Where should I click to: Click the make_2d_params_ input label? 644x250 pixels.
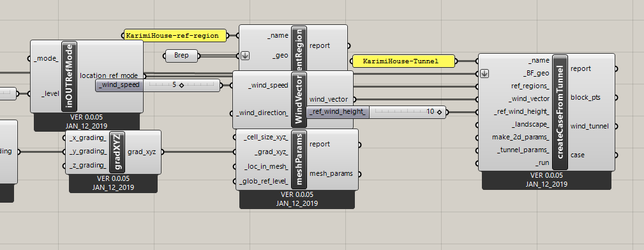click(521, 137)
